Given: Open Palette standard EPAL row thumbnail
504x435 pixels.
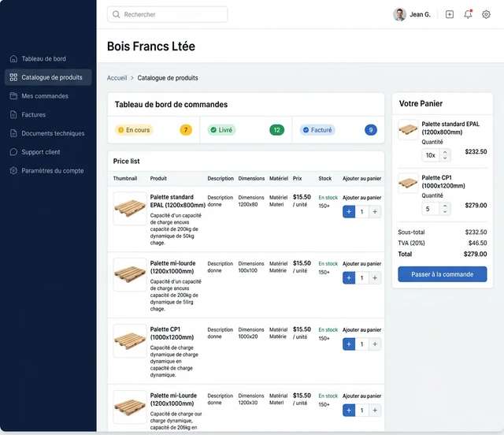Looking at the screenshot, I should [x=130, y=209].
